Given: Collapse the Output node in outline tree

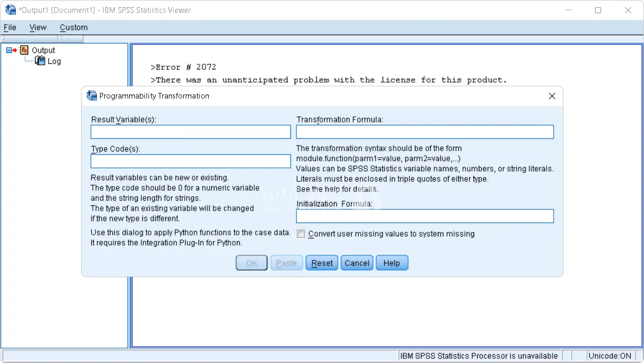Looking at the screenshot, I should (9, 50).
